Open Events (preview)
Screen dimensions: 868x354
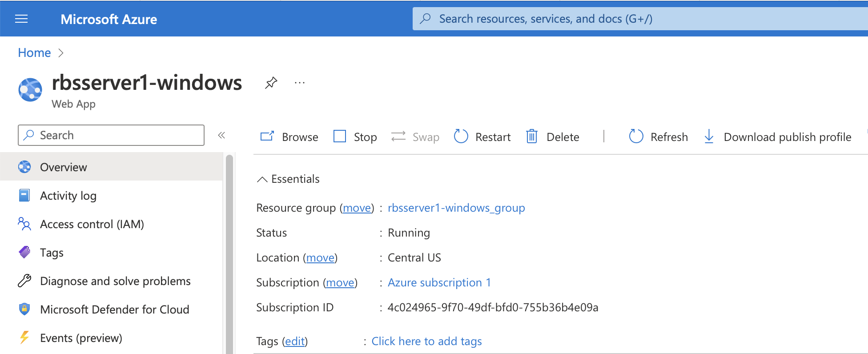tap(111, 338)
